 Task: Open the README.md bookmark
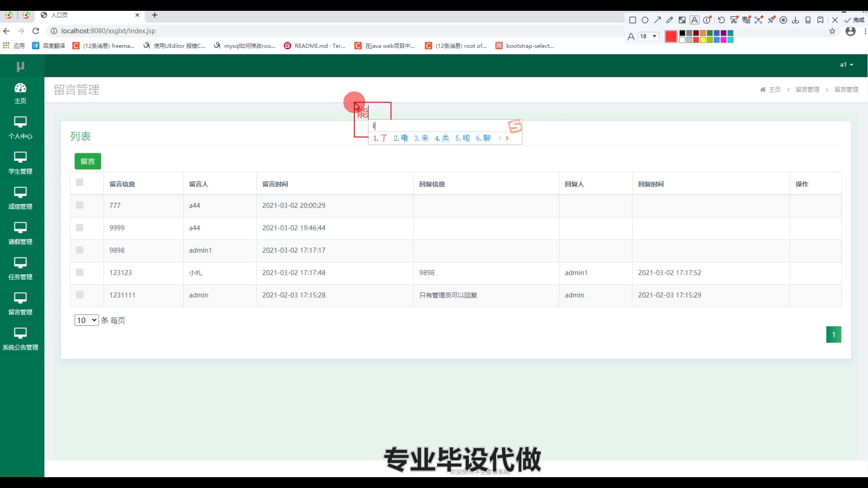[x=315, y=46]
